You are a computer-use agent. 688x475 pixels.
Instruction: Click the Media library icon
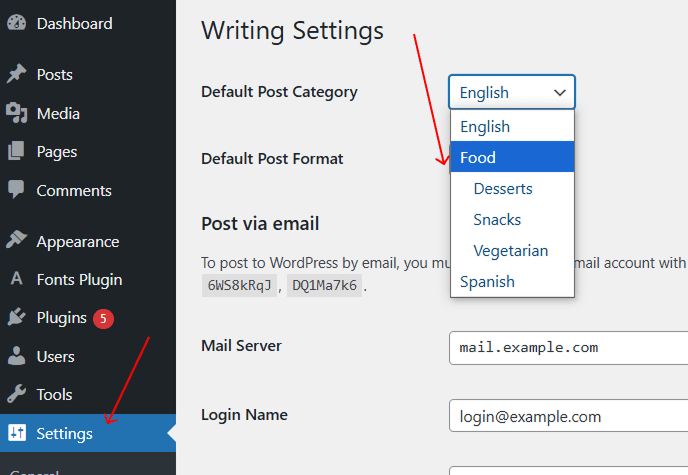click(16, 113)
